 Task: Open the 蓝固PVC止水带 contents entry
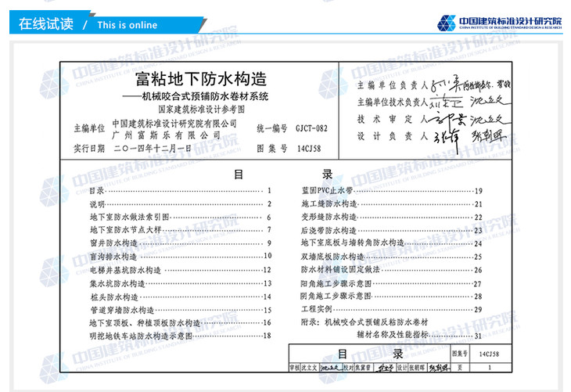(x=328, y=191)
